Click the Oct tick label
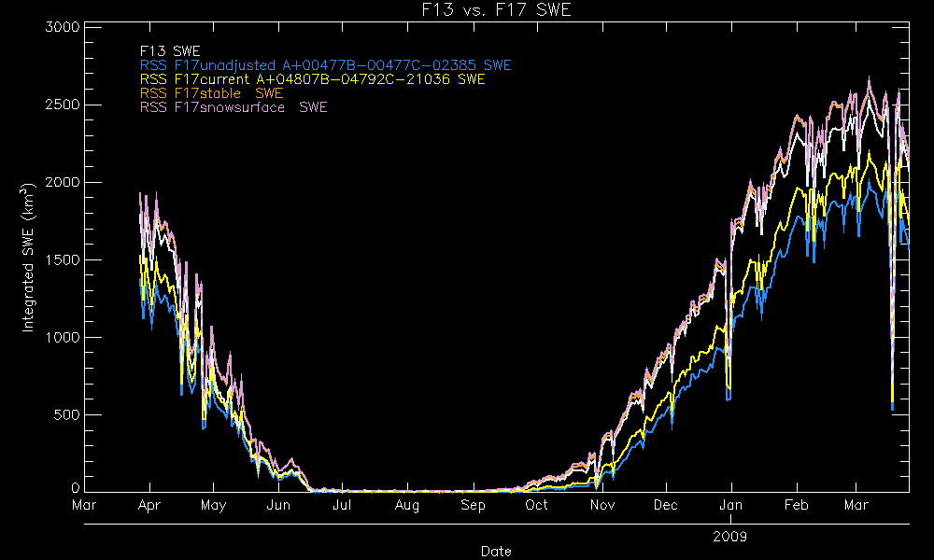The height and width of the screenshot is (560, 934). (536, 506)
